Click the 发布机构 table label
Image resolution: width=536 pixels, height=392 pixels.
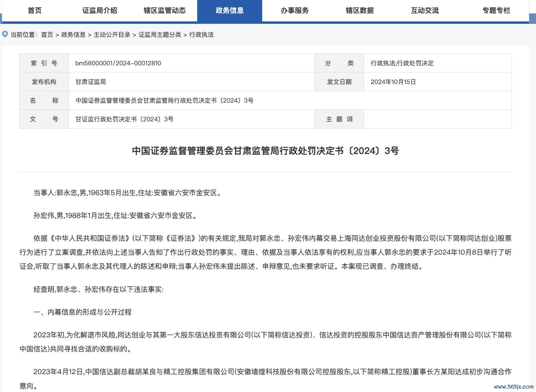44,82
